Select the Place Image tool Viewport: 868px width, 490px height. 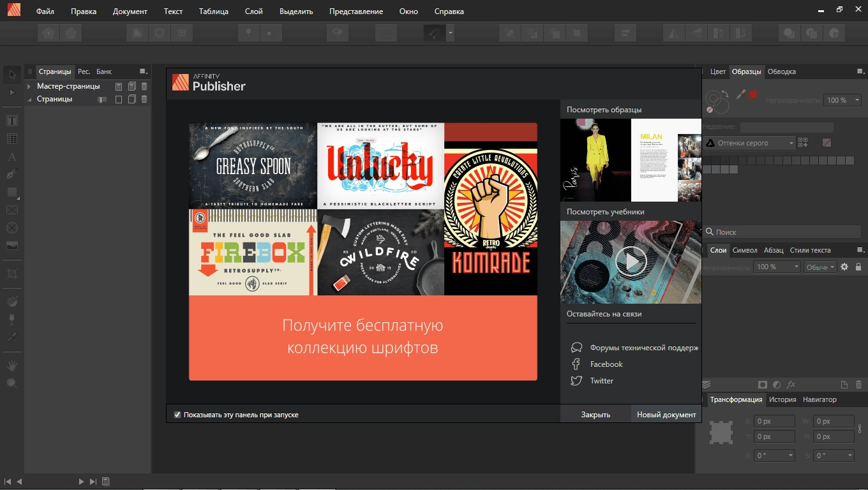click(12, 246)
